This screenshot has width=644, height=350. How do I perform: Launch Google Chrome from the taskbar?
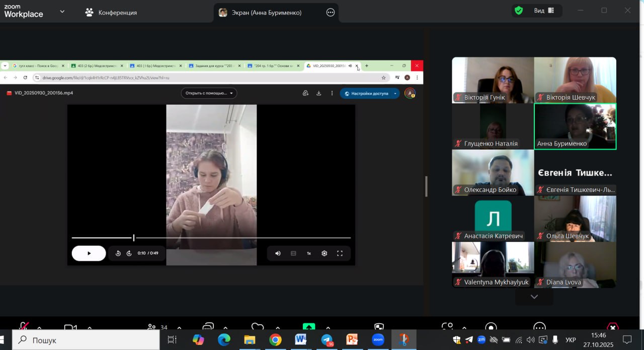click(275, 340)
